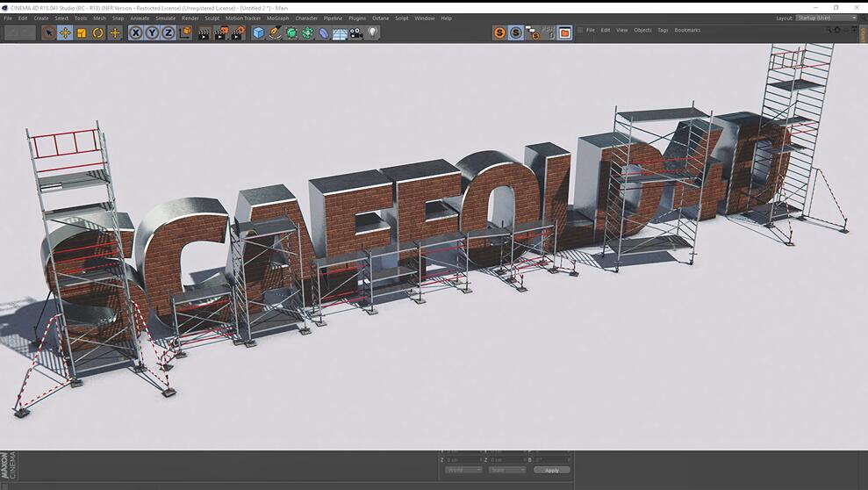Open Object Manager Bookmarks menu
This screenshot has height=490, width=868.
tap(687, 30)
